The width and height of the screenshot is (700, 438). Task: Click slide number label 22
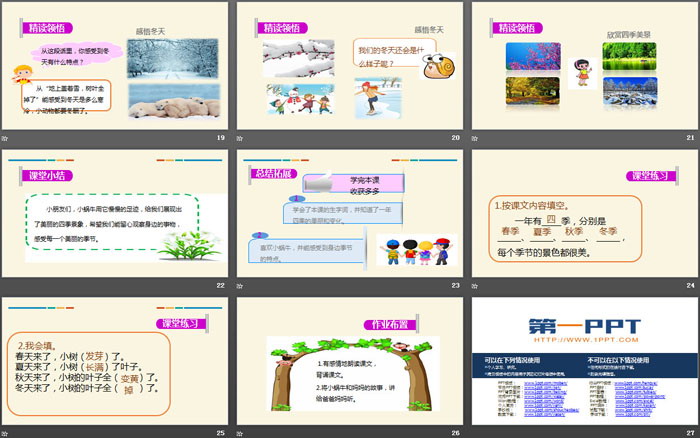pyautogui.click(x=221, y=285)
